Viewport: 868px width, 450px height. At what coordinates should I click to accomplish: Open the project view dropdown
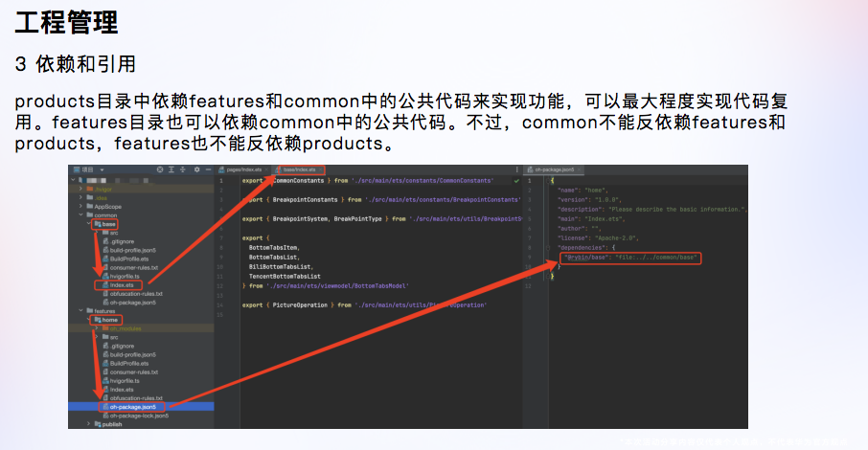(x=102, y=169)
